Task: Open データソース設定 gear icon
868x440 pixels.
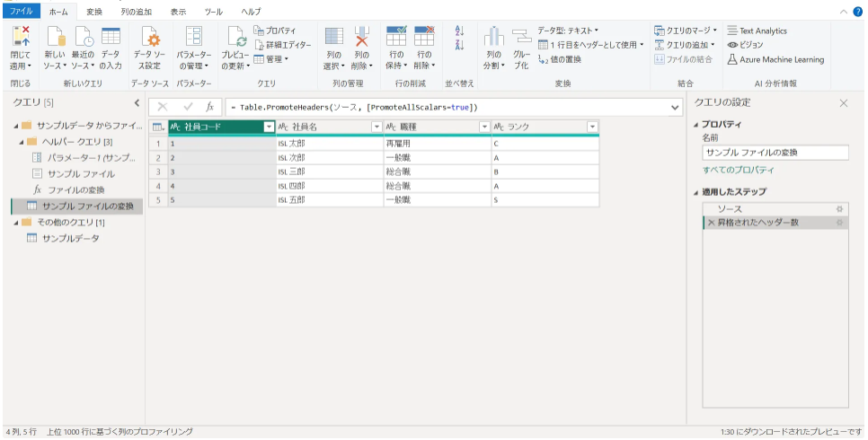Action: pyautogui.click(x=152, y=39)
